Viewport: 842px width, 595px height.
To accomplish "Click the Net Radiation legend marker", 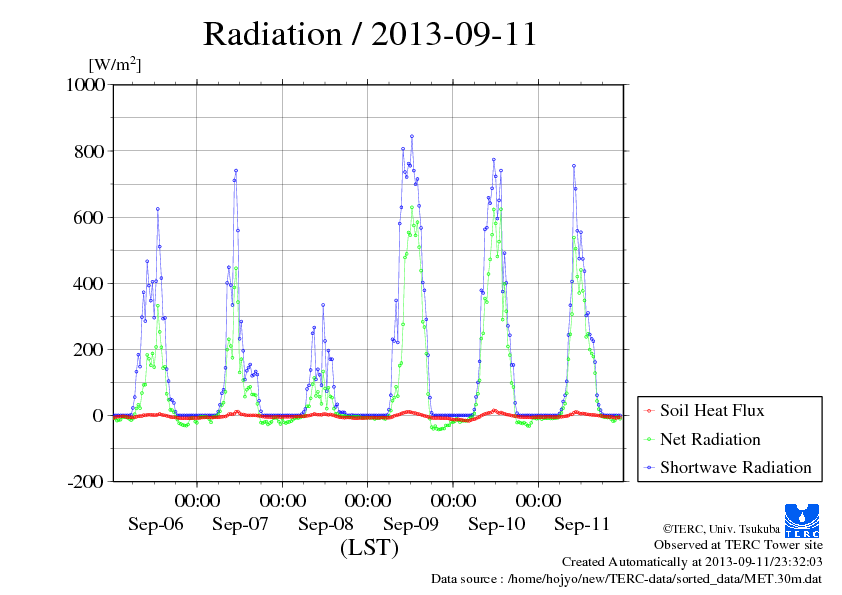I will click(x=650, y=440).
